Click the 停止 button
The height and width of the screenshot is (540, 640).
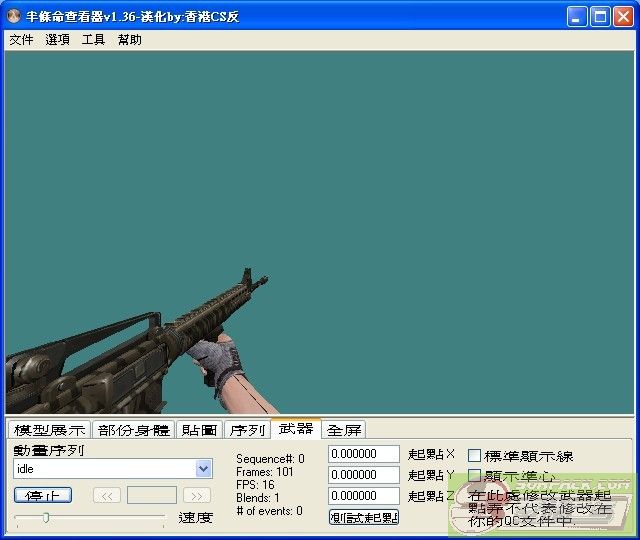pyautogui.click(x=43, y=495)
